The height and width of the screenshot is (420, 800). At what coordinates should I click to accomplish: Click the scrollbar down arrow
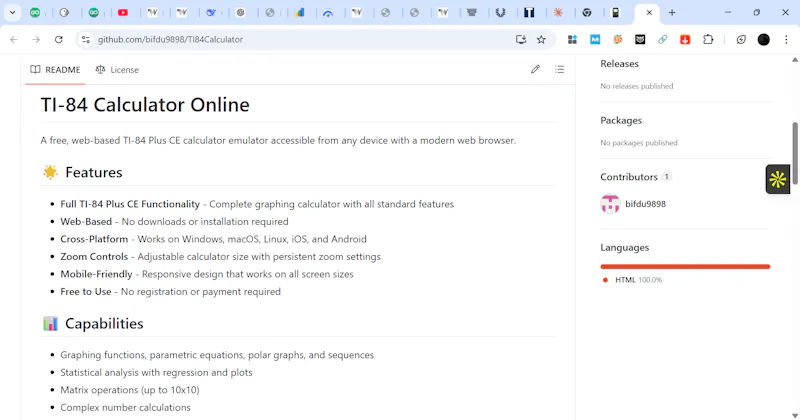click(795, 415)
